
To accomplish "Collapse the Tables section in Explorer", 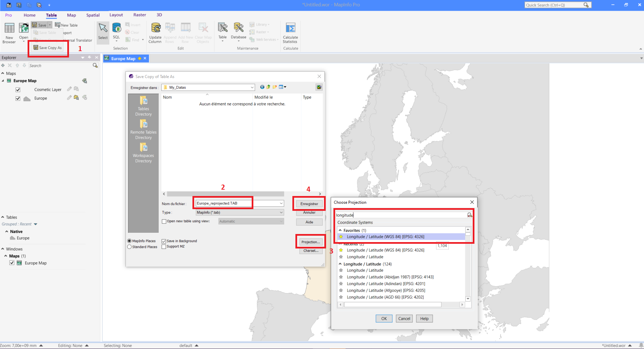I will pos(3,217).
